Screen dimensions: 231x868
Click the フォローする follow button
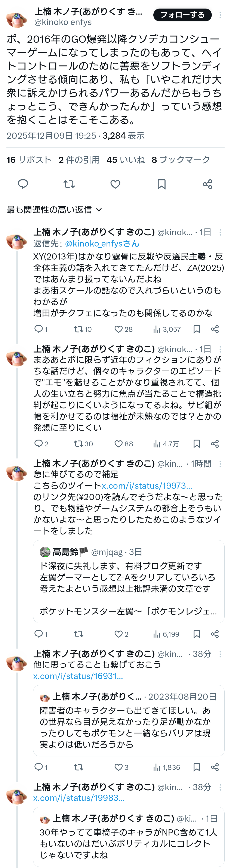(x=182, y=15)
